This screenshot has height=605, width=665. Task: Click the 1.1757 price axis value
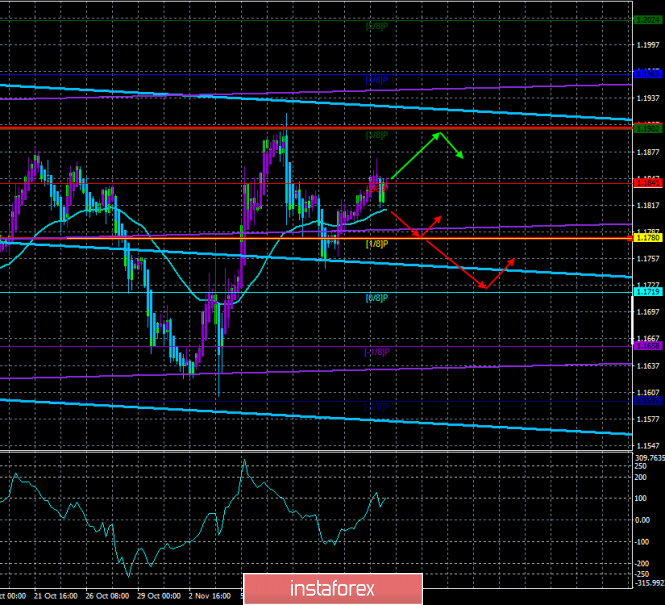[648, 259]
